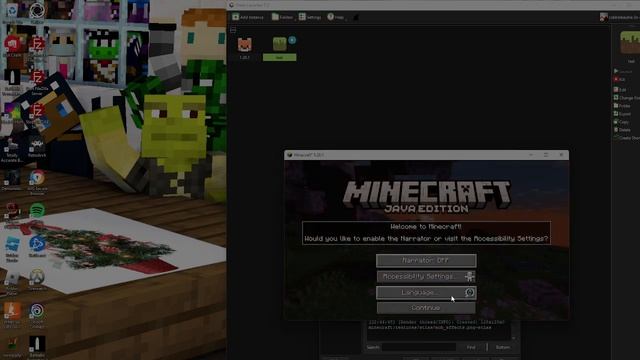
Task: Click Kill in the instance sidebar
Action: click(x=620, y=80)
